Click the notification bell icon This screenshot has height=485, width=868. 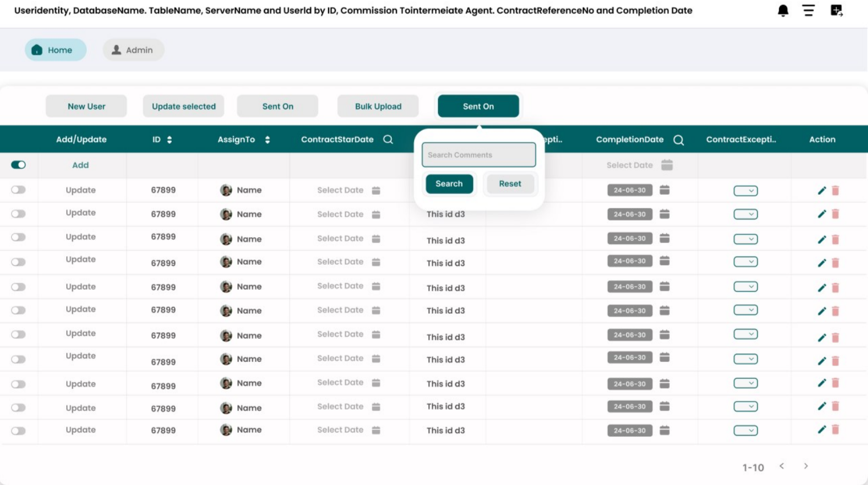pyautogui.click(x=783, y=11)
